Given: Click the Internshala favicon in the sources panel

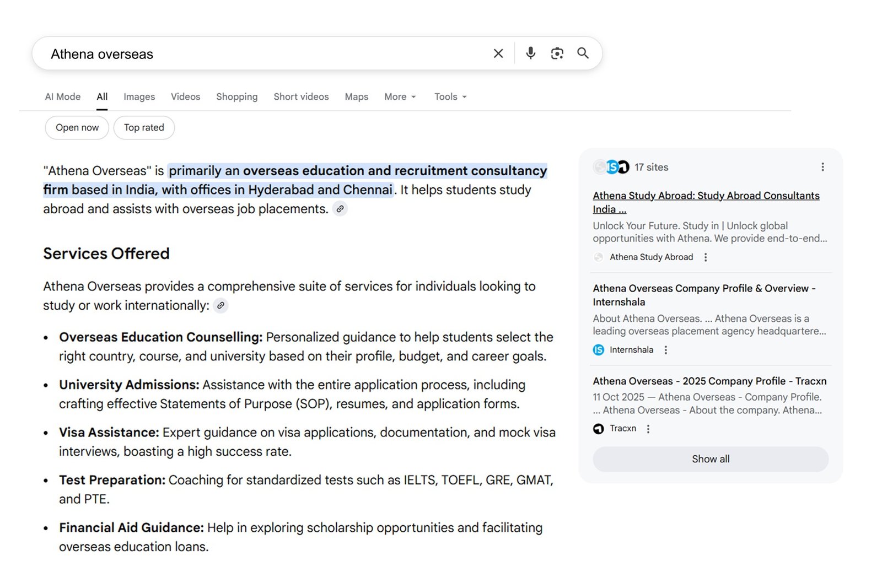Looking at the screenshot, I should pos(598,349).
